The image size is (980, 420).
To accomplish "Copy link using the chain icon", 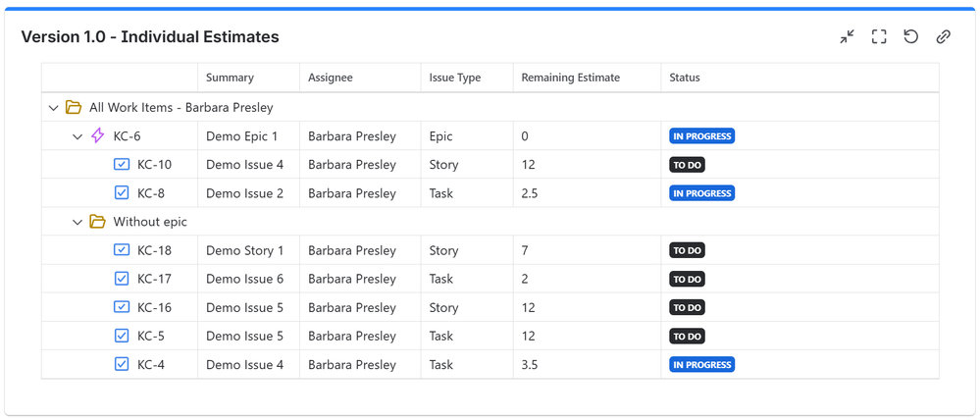I will [943, 37].
